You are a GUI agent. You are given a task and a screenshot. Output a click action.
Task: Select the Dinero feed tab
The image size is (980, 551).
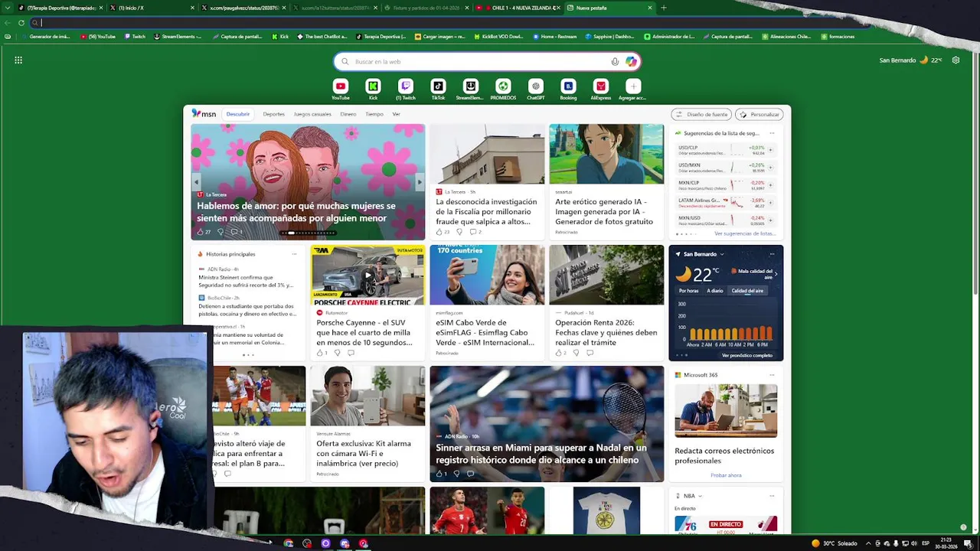(348, 114)
